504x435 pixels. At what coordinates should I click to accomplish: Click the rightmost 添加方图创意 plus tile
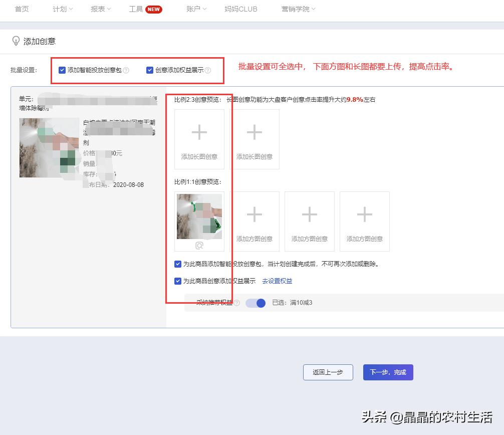pos(364,221)
